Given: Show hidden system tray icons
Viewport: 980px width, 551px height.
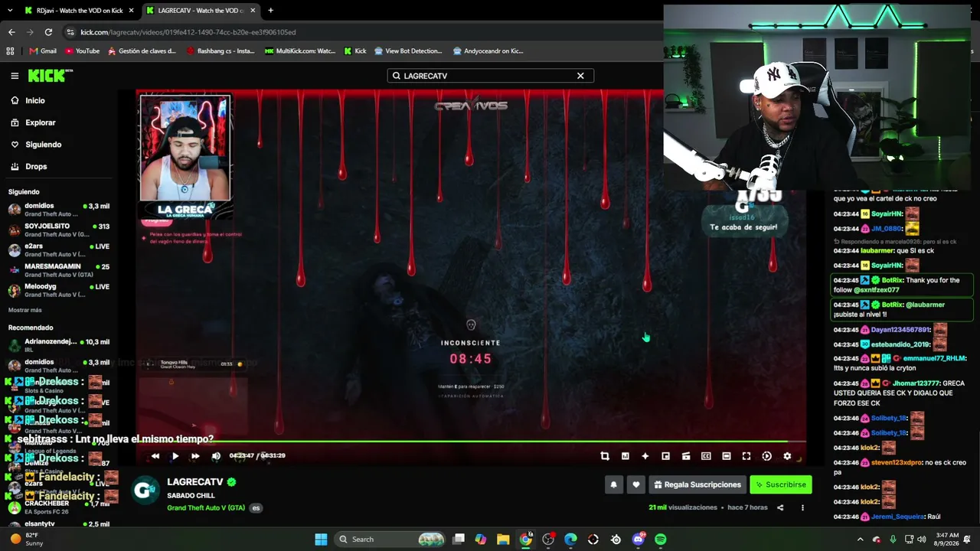Looking at the screenshot, I should pyautogui.click(x=860, y=540).
